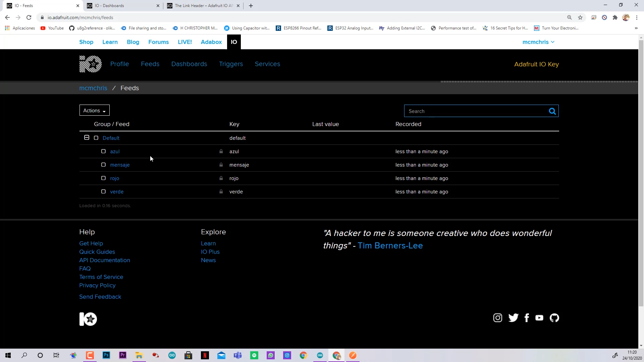
Task: Open the rojo feed link
Action: coord(114,178)
